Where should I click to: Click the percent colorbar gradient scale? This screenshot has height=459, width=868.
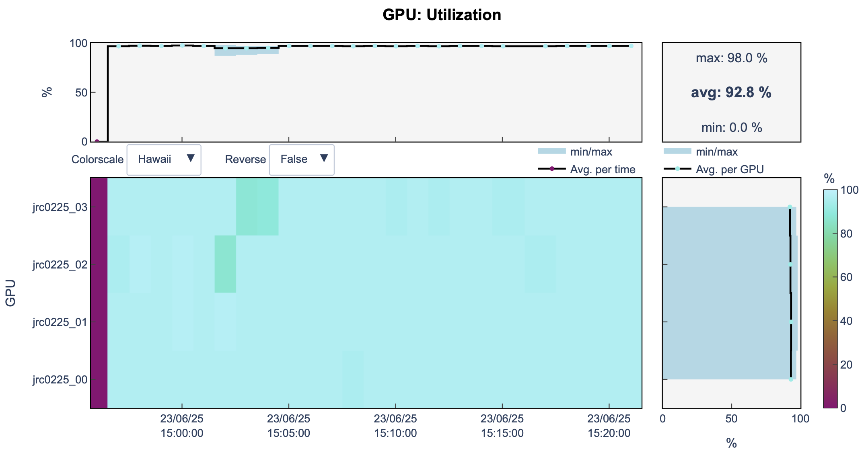pos(830,299)
